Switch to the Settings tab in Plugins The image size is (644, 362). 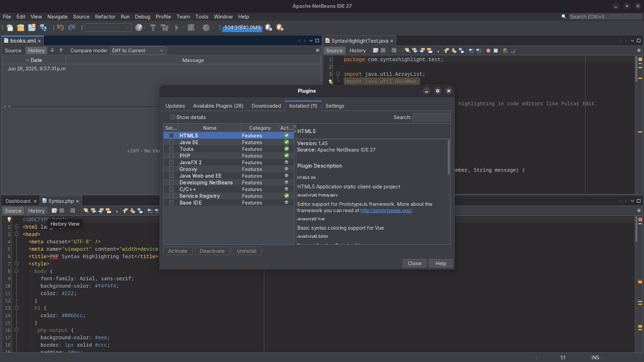tap(335, 106)
